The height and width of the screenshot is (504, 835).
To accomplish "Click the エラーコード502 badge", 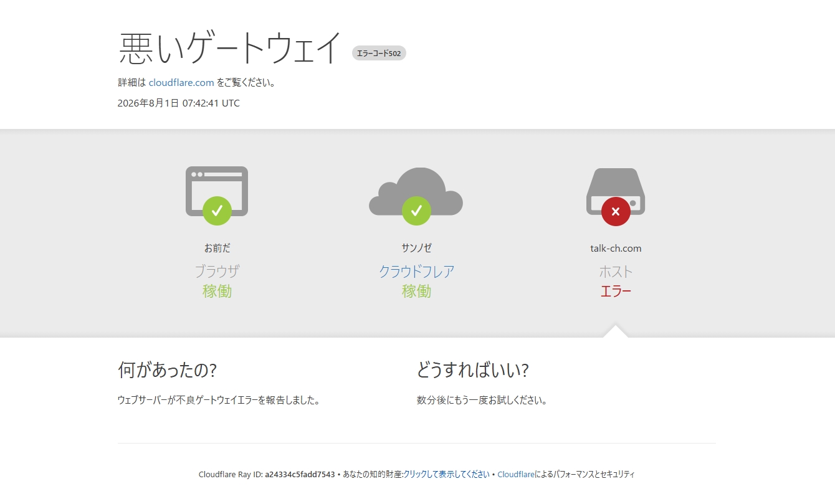I will click(x=379, y=54).
